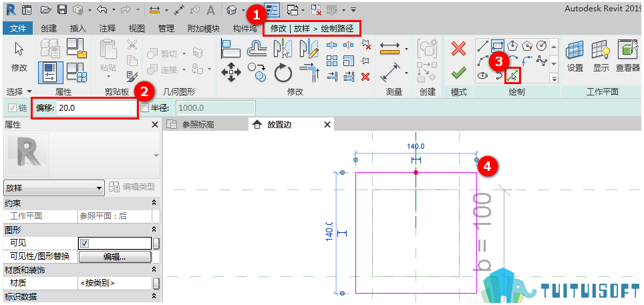The width and height of the screenshot is (644, 305).
Task: Collapse the 约束 section
Action: tap(154, 204)
